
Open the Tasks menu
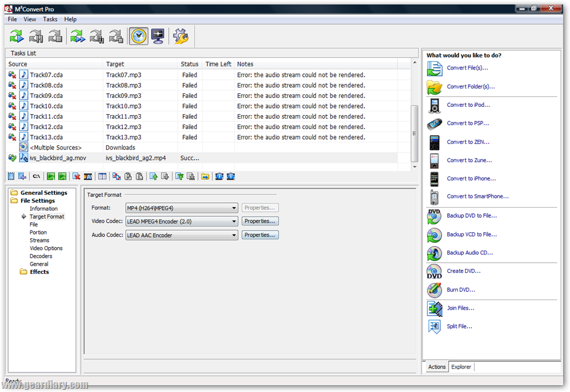(50, 19)
